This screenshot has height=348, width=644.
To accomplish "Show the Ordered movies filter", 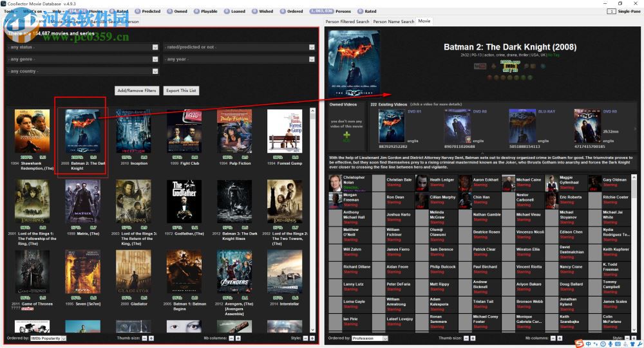I will 292,12.
